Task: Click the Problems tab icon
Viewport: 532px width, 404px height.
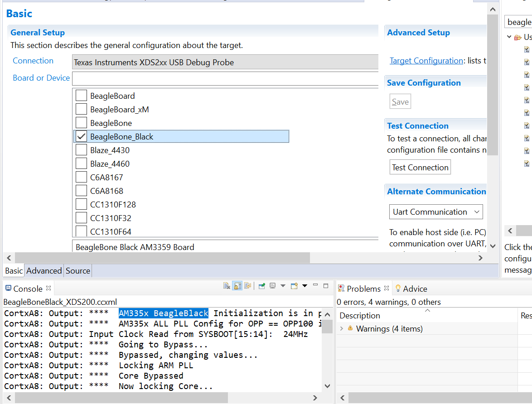Action: 341,289
